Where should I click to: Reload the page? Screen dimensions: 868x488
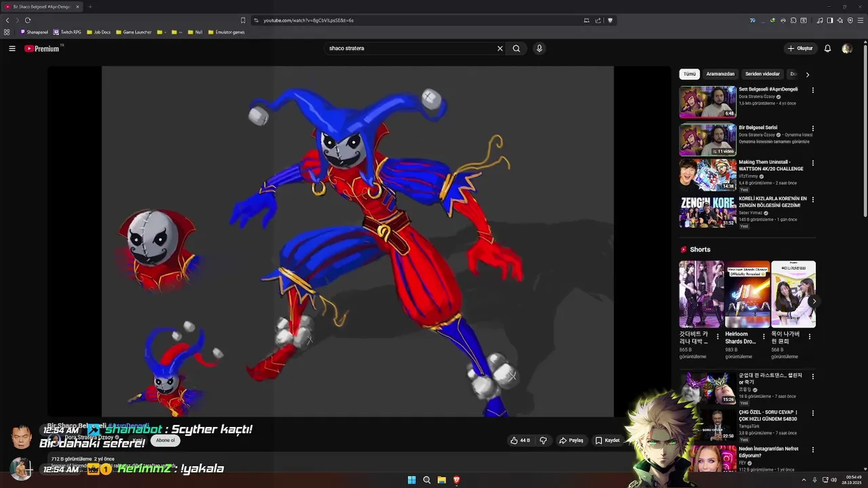28,20
